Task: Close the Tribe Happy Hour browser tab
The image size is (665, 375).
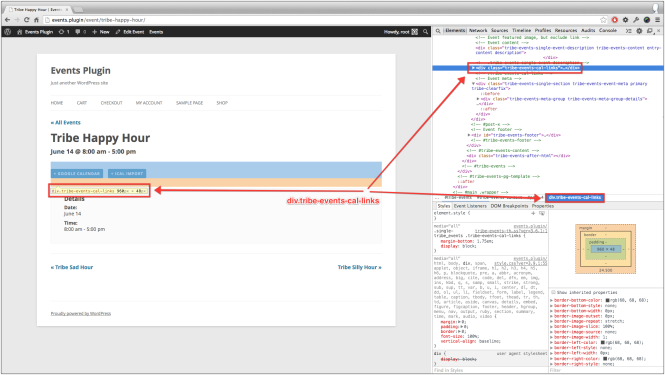Action: (67, 9)
